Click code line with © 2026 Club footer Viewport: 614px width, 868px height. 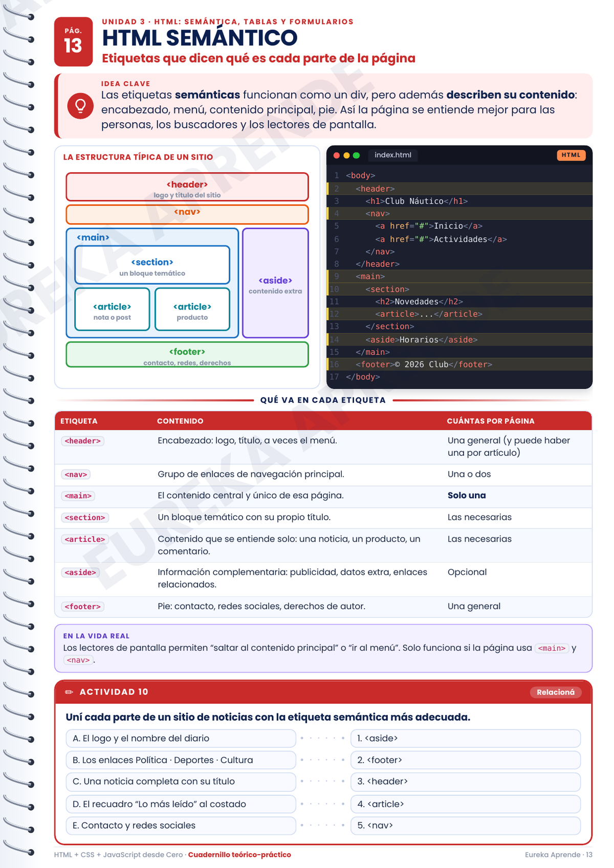[424, 364]
